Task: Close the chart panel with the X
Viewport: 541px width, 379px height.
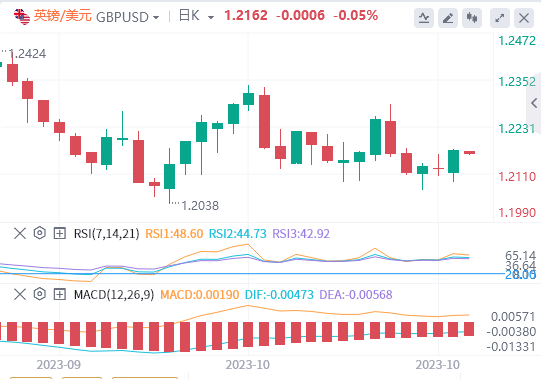Action: [x=524, y=18]
